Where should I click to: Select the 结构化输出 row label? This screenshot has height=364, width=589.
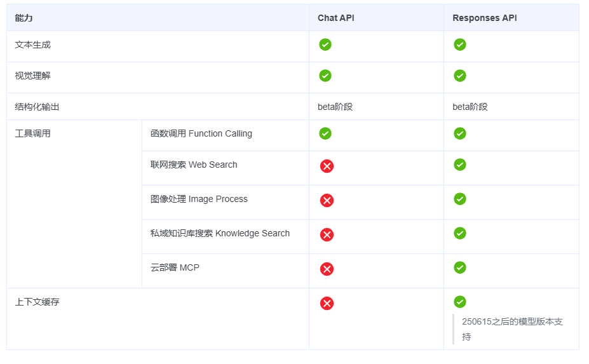(x=37, y=107)
